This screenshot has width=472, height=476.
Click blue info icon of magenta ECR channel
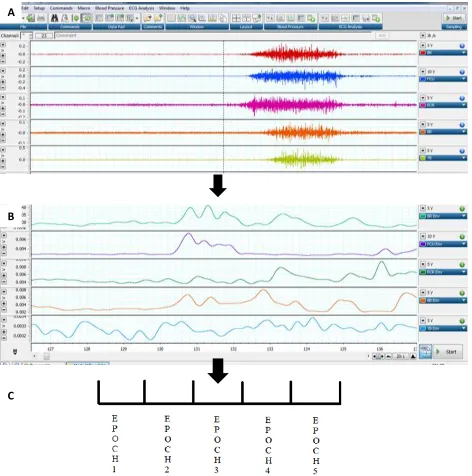click(x=462, y=98)
